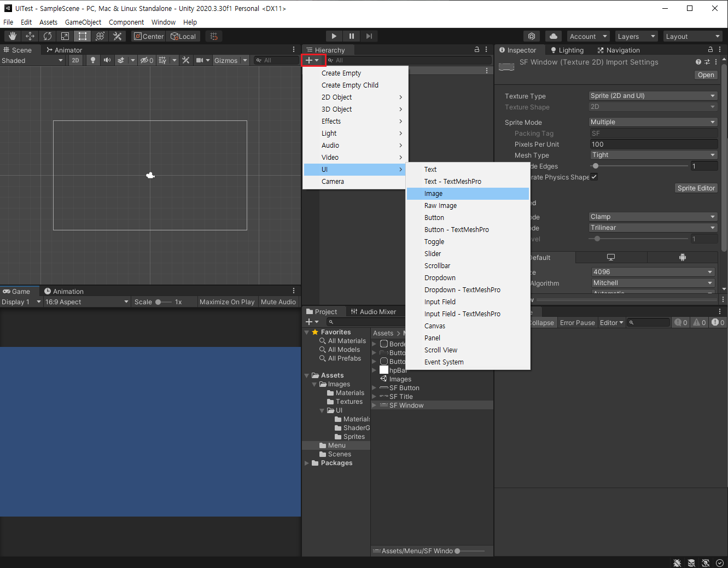Select Camera menu entry
The image size is (728, 568).
point(356,182)
